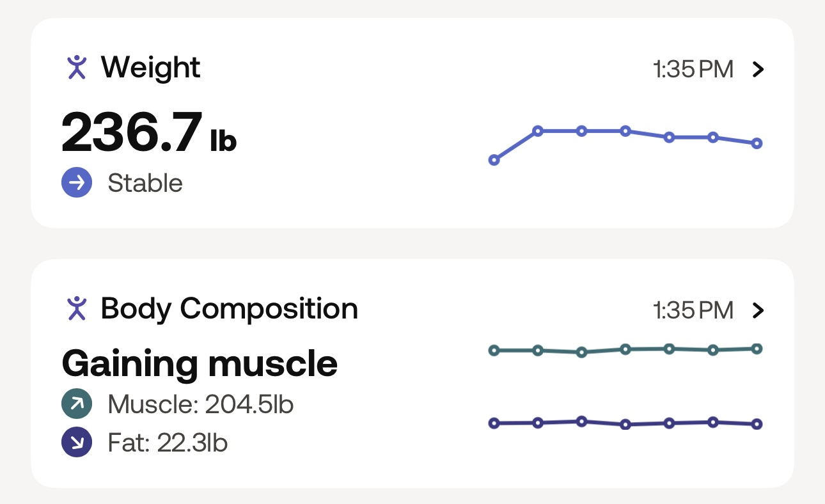This screenshot has height=504, width=825.
Task: Click the Body Composition 1:35 PM timestamp
Action: (693, 310)
